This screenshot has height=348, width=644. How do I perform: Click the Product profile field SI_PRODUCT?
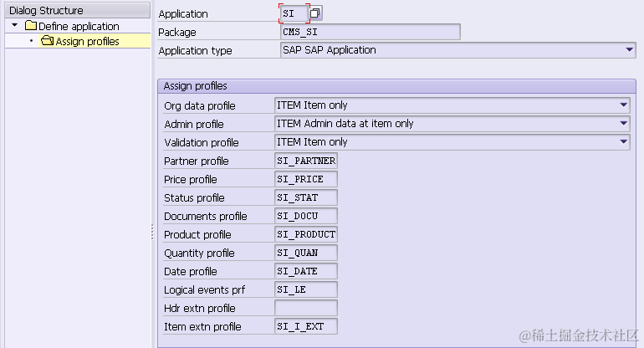coord(306,234)
